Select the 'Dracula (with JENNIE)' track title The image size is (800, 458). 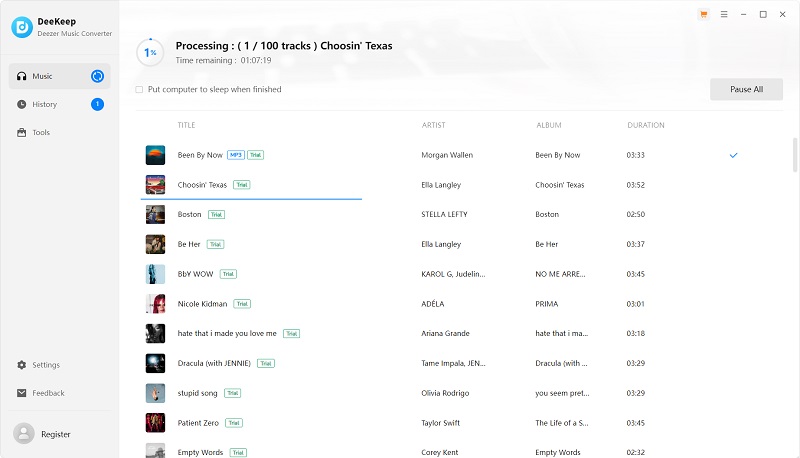214,363
